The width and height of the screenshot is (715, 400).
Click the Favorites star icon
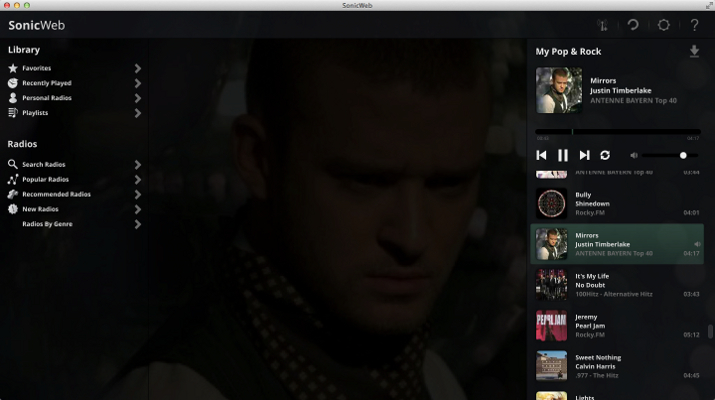[x=13, y=68]
